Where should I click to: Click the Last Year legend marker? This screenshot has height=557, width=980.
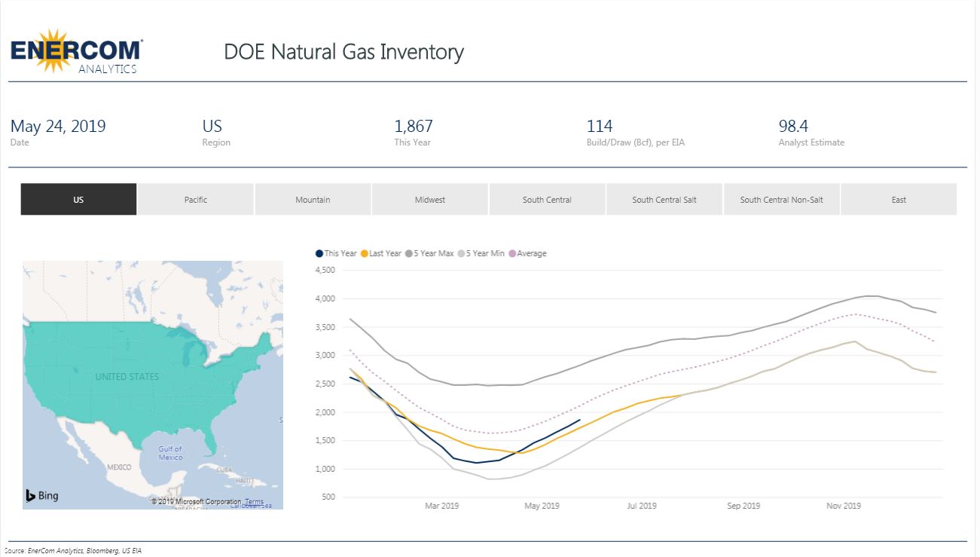[365, 254]
